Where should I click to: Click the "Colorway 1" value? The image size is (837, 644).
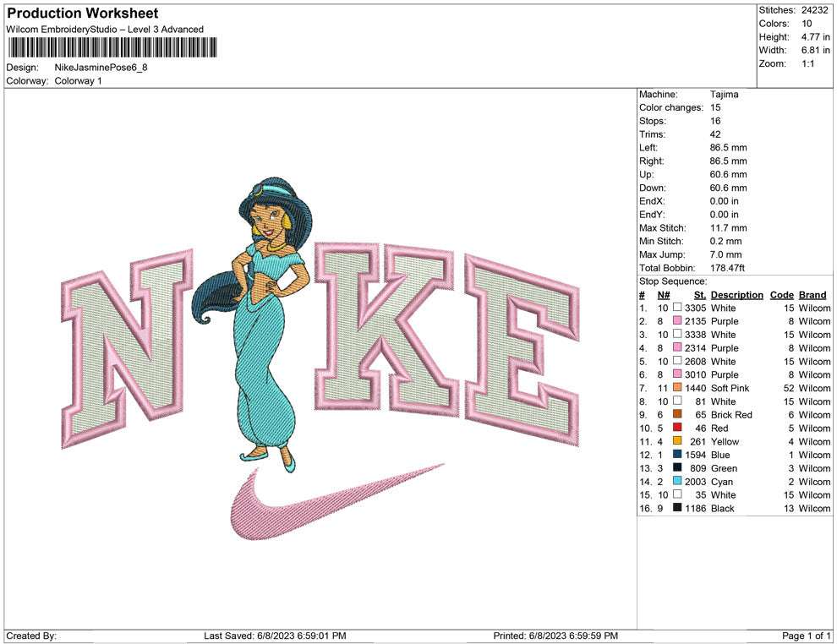coord(78,81)
